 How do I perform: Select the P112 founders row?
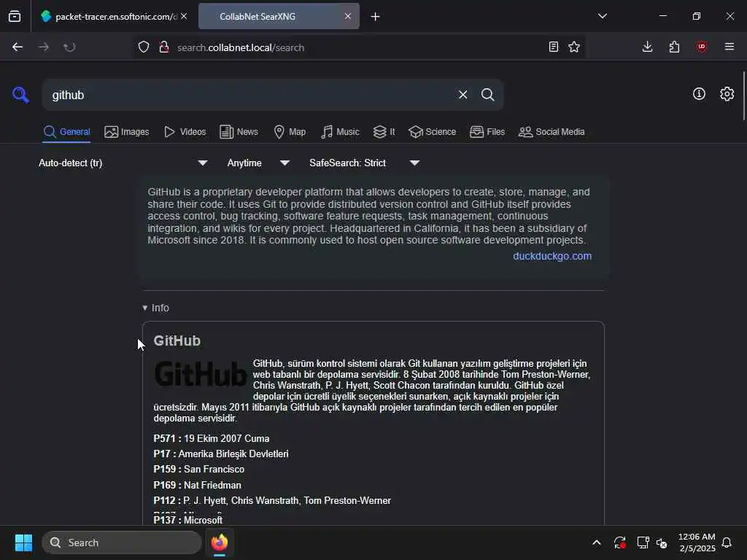(x=272, y=500)
